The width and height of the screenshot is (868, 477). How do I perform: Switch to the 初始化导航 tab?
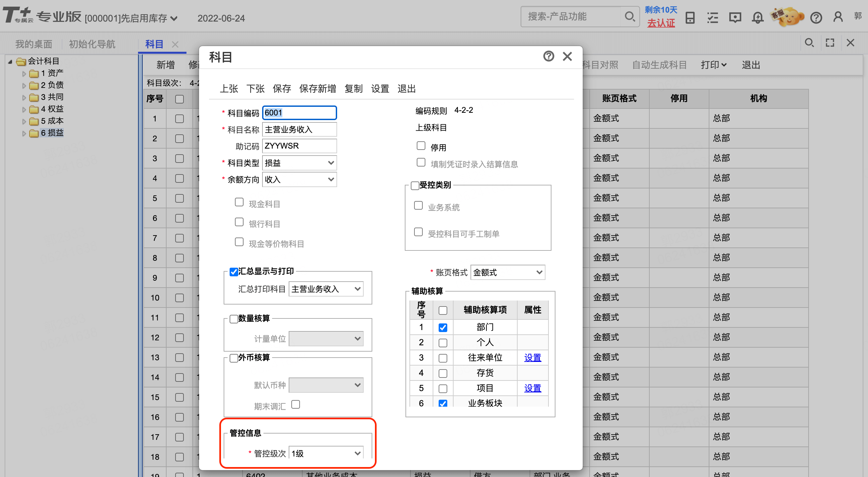[92, 44]
